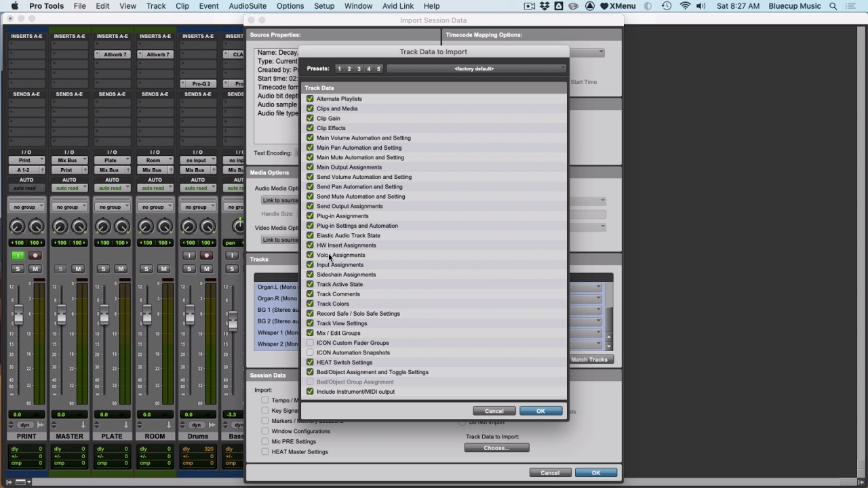
Task: Open the Dropbox menu bar icon
Action: (x=544, y=6)
